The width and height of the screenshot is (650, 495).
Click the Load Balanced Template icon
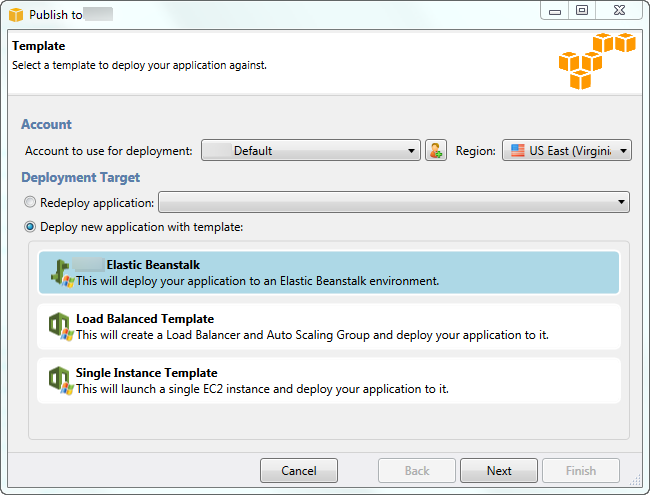coord(59,326)
